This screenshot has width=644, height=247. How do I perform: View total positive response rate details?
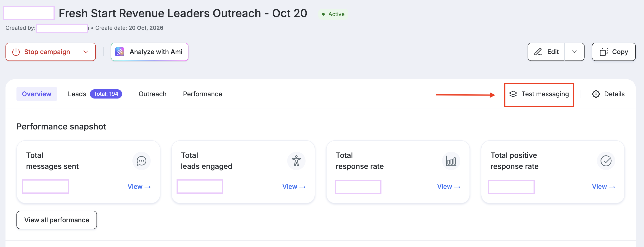pos(603,187)
